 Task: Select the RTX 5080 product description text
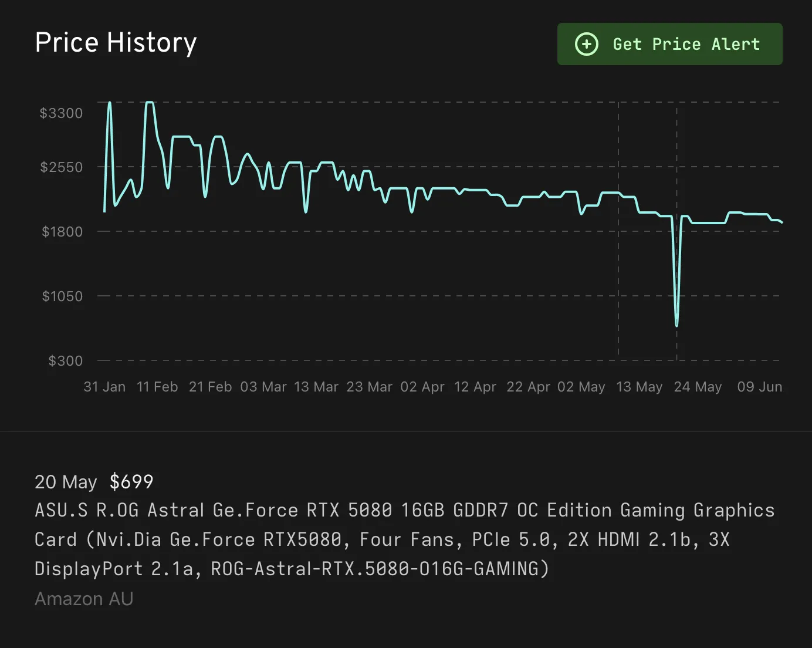405,539
